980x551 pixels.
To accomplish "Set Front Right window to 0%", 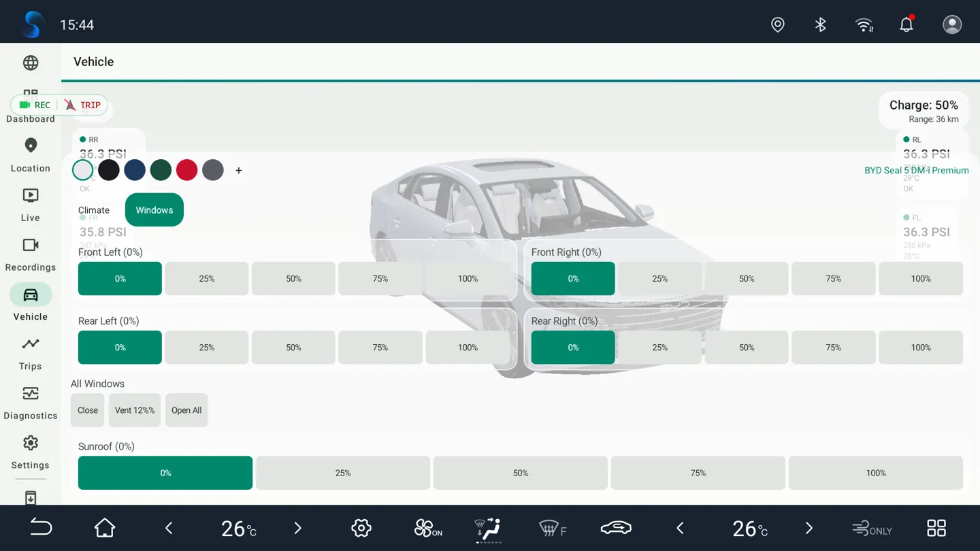I will coord(573,279).
